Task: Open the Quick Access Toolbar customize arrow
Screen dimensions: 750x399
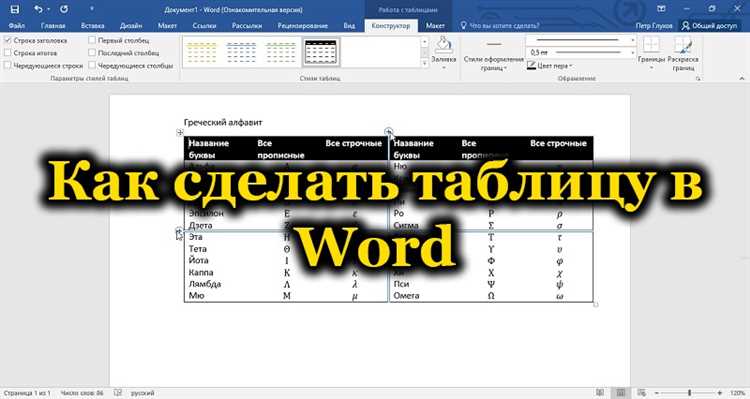Action: [91, 9]
